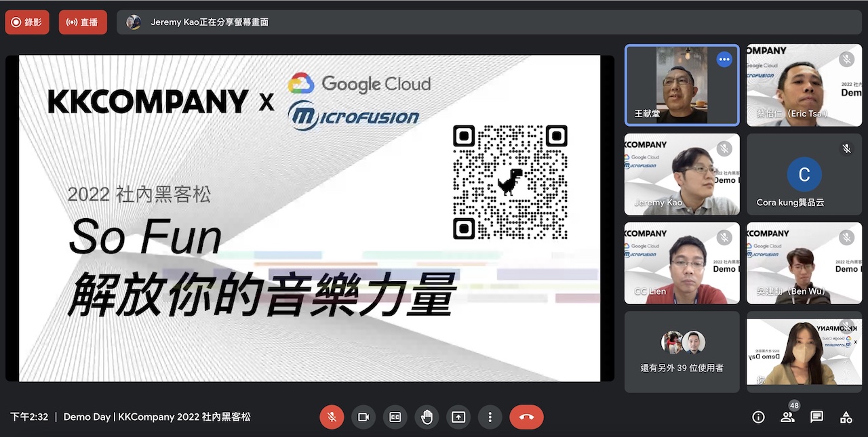The image size is (868, 437).
Task: Click the So Fun heading on slide
Action: 145,237
